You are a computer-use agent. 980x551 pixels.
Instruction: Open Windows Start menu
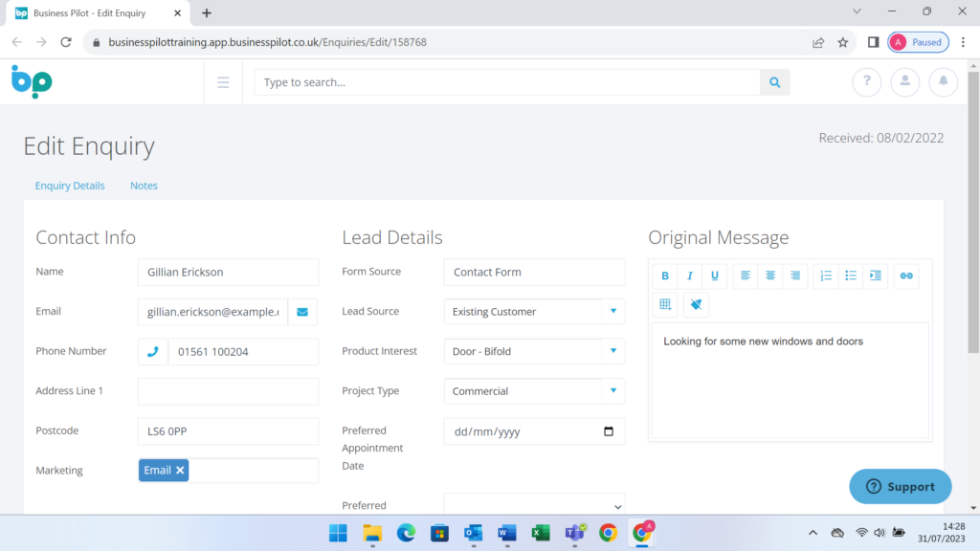coord(338,533)
